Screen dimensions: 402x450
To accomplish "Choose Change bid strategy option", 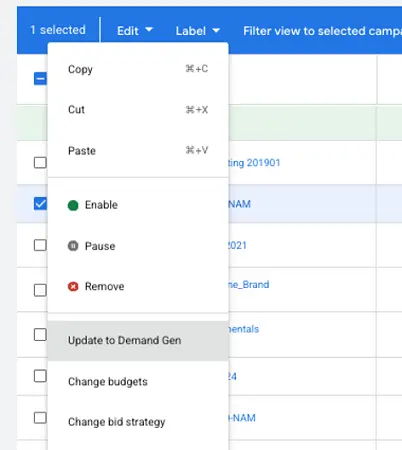I will [138, 422].
